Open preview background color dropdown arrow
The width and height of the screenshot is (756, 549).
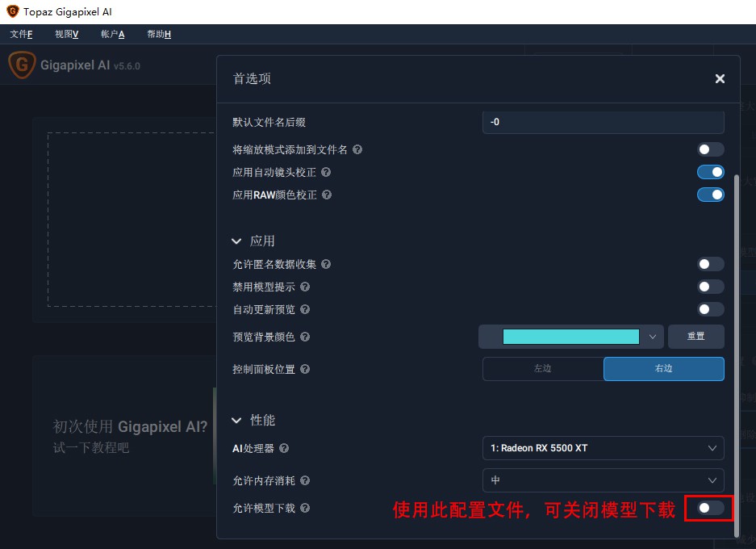(653, 337)
